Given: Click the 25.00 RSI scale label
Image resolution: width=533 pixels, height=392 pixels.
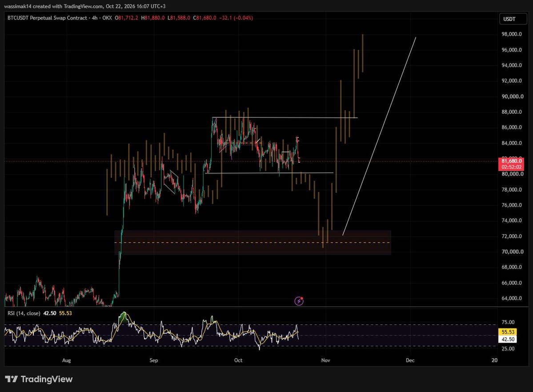Looking at the screenshot, I should tap(508, 348).
